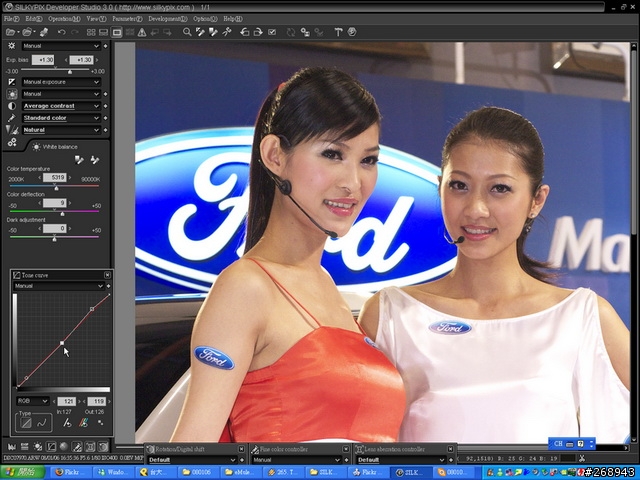Reset all RGB tone curves icon

84,423
